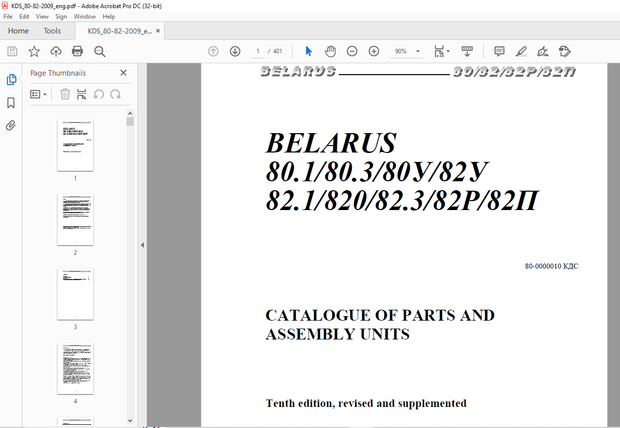Select the KDS_80-82-2009 document tab
Viewport: 620px width, 428px height.
coord(119,31)
